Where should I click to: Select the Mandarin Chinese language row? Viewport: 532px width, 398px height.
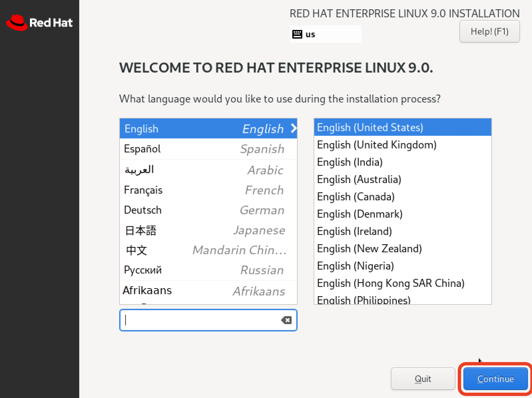208,250
